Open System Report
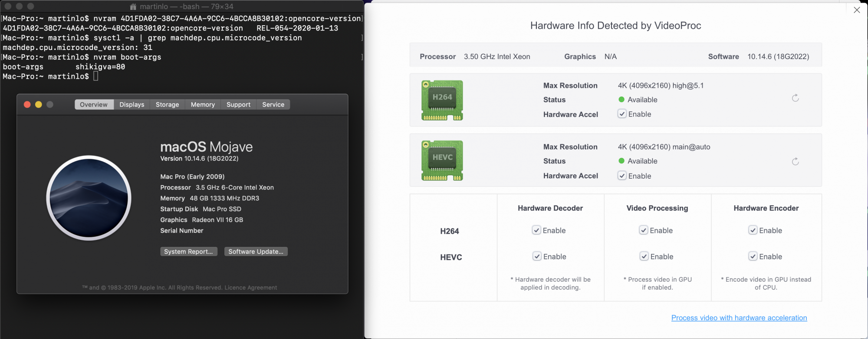Screen dimensions: 868x339 click(x=189, y=252)
